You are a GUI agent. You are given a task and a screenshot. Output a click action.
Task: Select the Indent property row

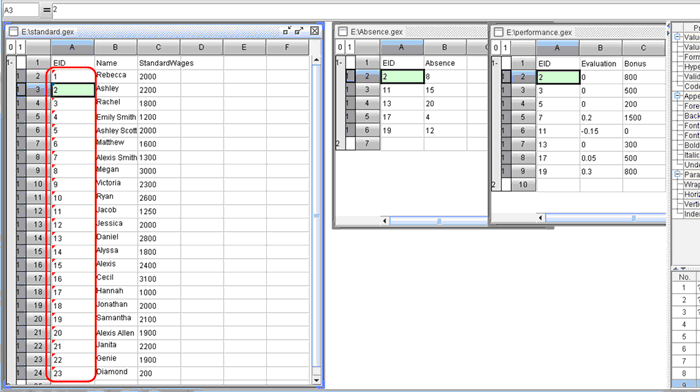[x=692, y=214]
